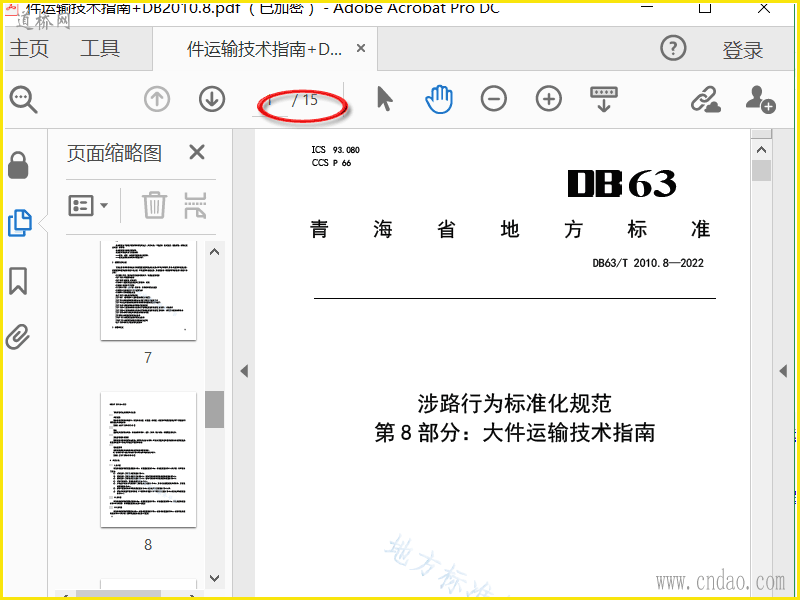Viewport: 800px width, 600px height.
Task: Go to previous page with up arrow
Action: (x=157, y=99)
